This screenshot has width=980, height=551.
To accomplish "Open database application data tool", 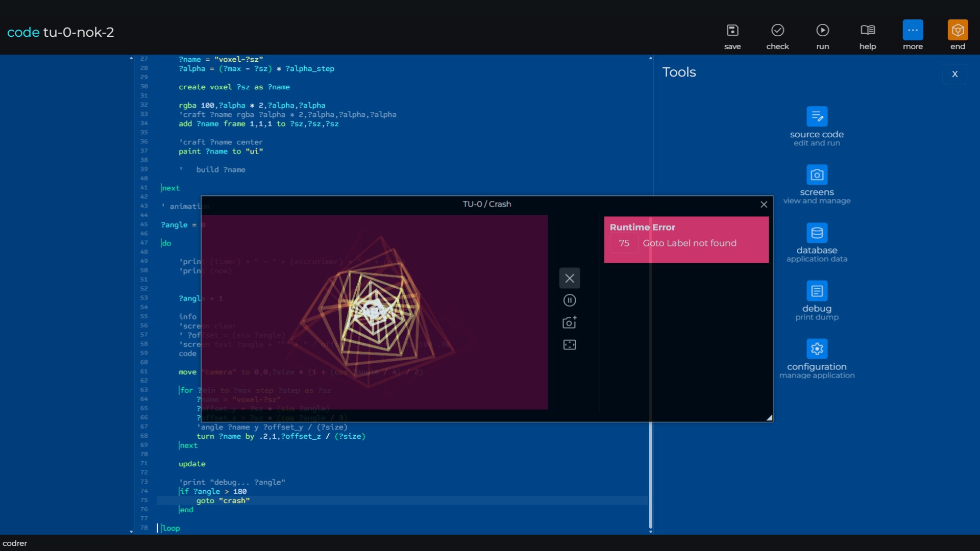I will [817, 233].
